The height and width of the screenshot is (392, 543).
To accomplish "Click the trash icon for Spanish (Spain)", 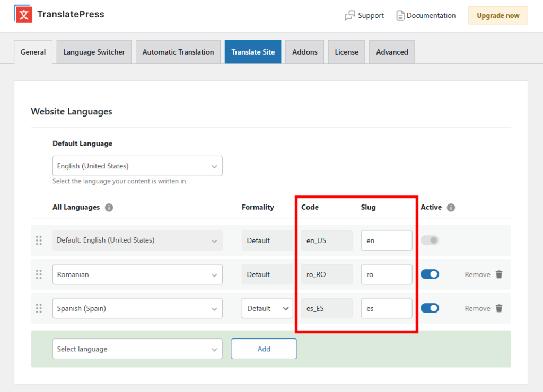I will pos(499,308).
